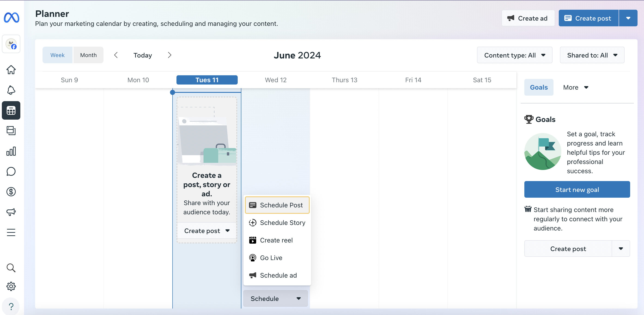Viewport: 644px width, 315px height.
Task: Click the goal flag mountain illustration
Action: click(543, 151)
